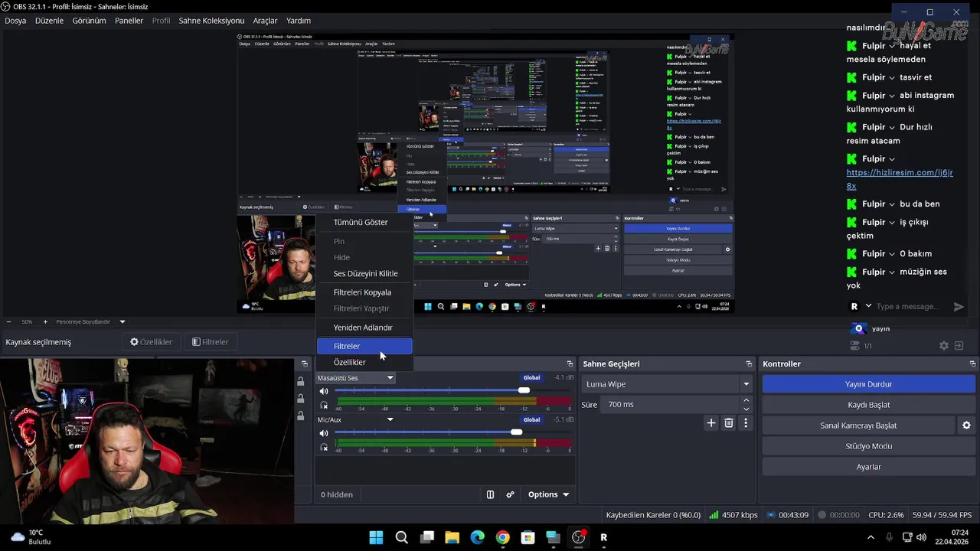Open Windows taskbar Search
This screenshot has height=551, width=980.
401,537
